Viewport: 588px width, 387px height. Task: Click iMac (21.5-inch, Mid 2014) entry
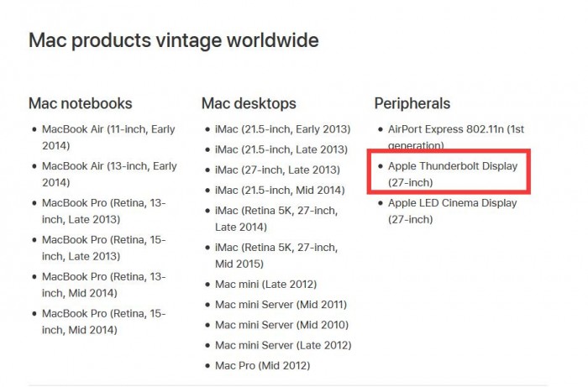pyautogui.click(x=279, y=190)
